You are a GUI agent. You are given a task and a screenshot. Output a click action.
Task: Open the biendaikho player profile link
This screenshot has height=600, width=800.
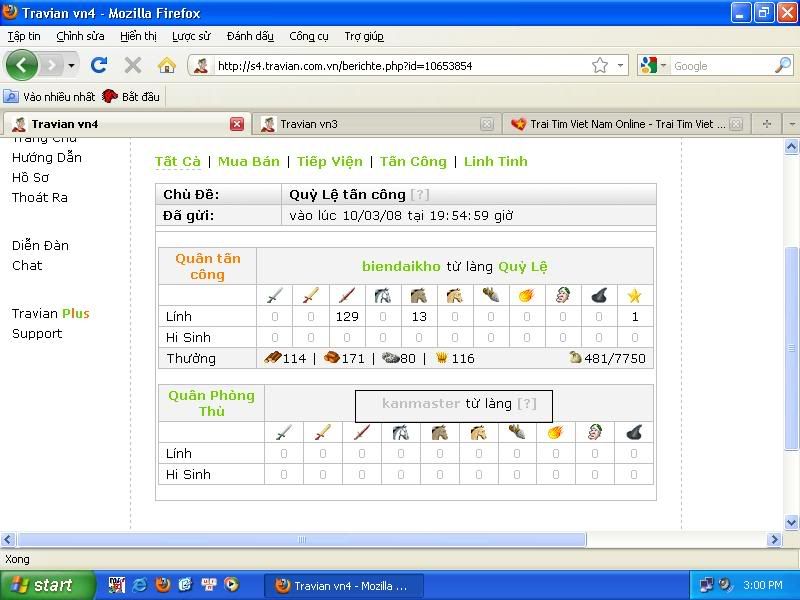coord(401,266)
